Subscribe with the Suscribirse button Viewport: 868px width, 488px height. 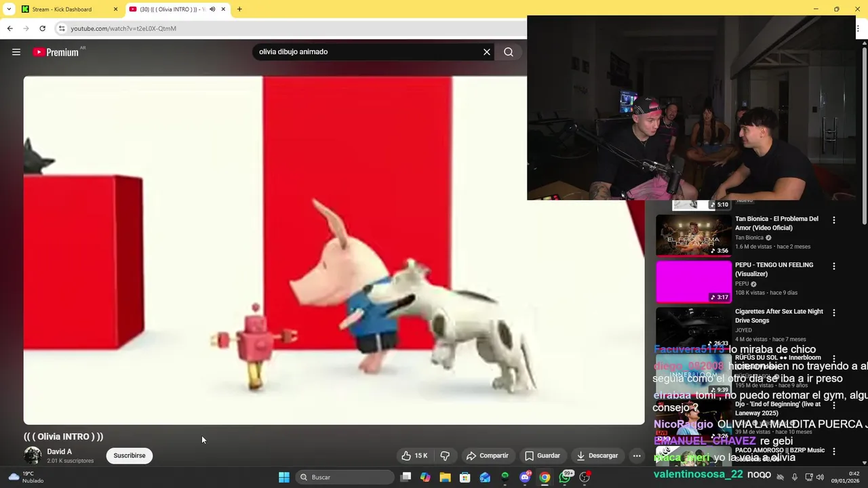pos(130,455)
